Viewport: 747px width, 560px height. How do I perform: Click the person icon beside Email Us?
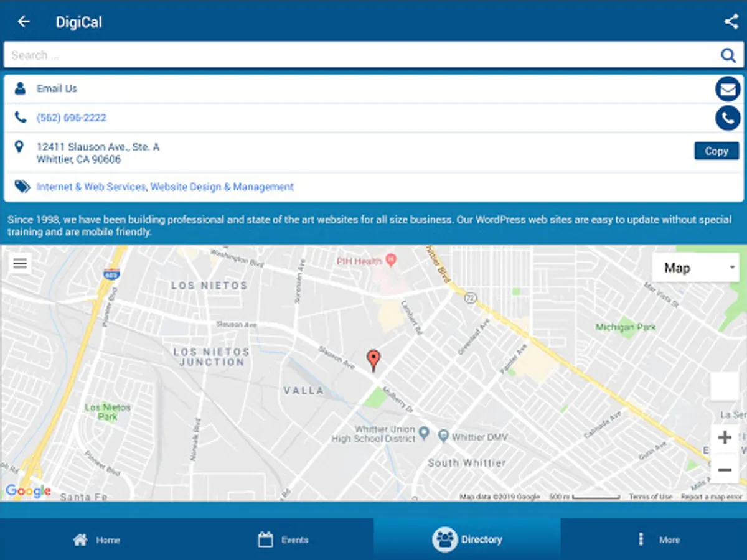pyautogui.click(x=21, y=88)
